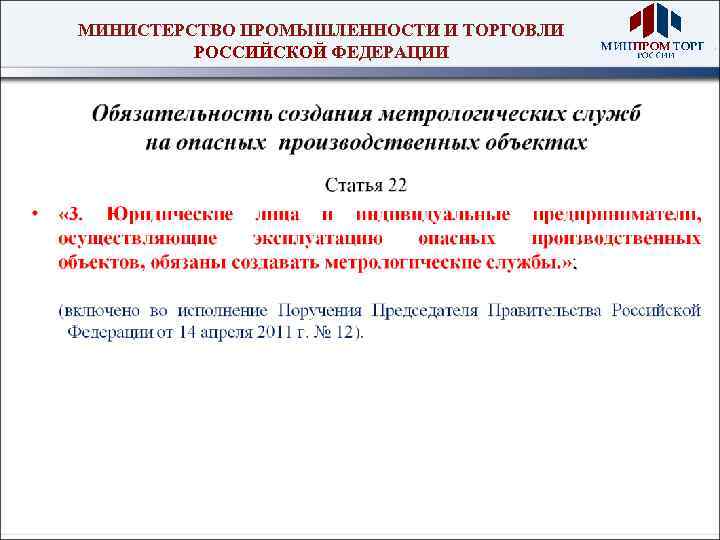The width and height of the screenshot is (720, 540).
Task: Click the title 'Обязательность создания метрологических служб'
Action: click(366, 114)
